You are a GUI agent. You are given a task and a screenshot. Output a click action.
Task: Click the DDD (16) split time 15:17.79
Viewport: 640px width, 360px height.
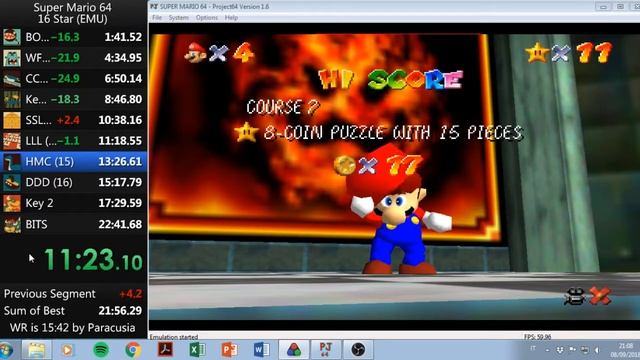[120, 182]
